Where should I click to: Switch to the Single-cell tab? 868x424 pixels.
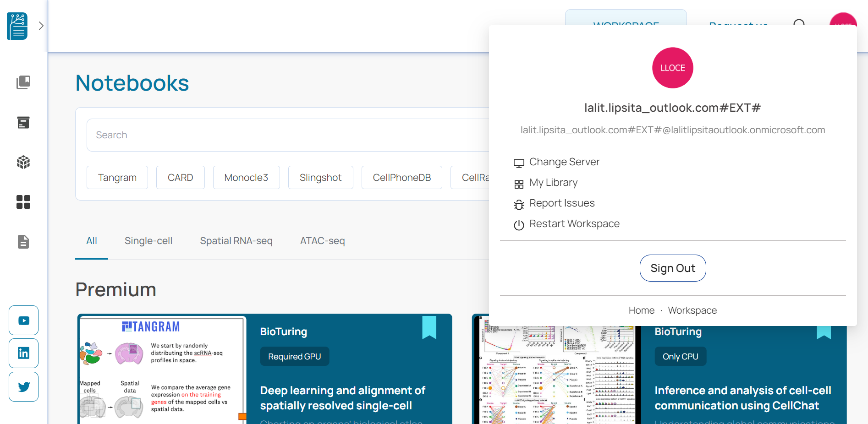[x=148, y=241]
